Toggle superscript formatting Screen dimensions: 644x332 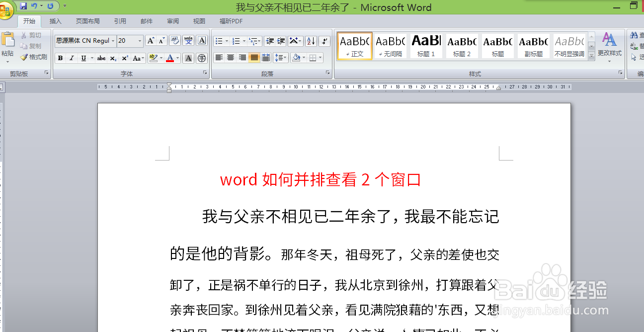[125, 58]
